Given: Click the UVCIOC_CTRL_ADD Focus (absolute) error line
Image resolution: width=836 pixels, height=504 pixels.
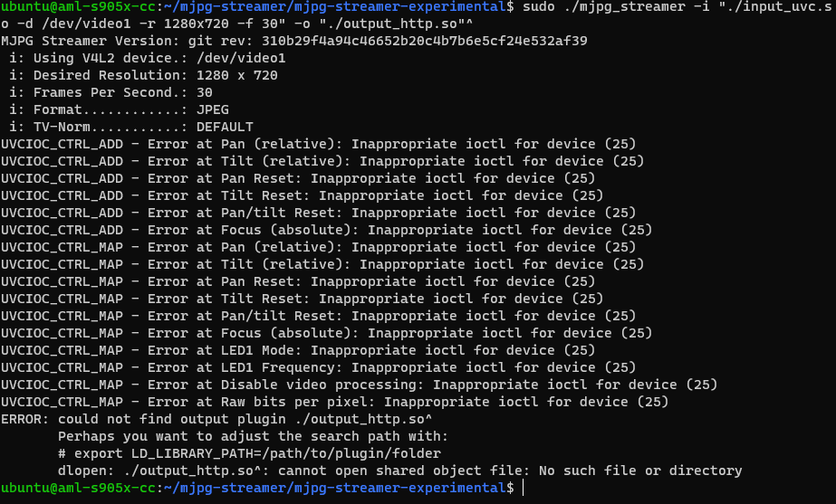Looking at the screenshot, I should (326, 230).
